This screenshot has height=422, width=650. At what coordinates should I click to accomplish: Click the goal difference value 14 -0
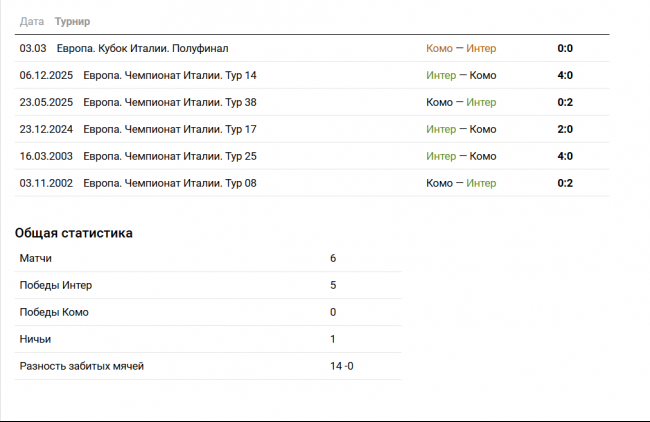tap(342, 366)
